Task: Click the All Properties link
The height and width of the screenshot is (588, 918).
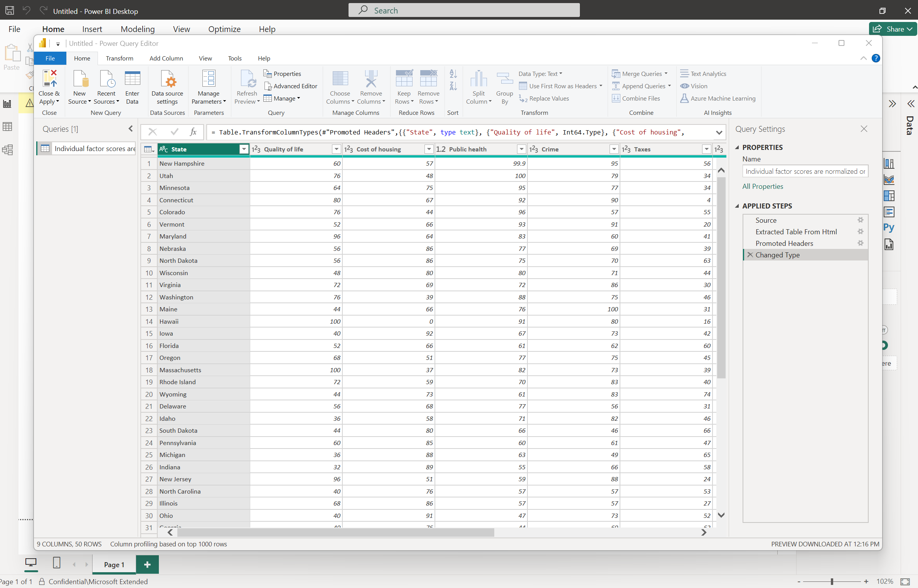Action: 763,186
